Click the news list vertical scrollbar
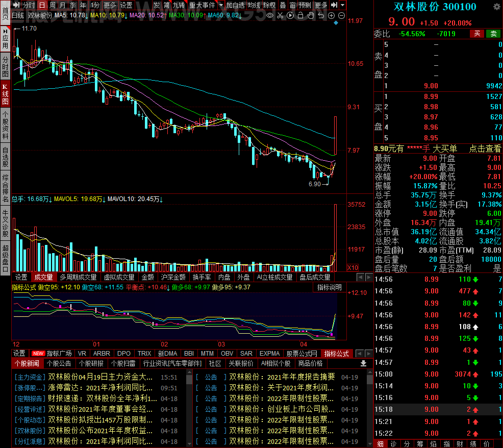 (189, 408)
